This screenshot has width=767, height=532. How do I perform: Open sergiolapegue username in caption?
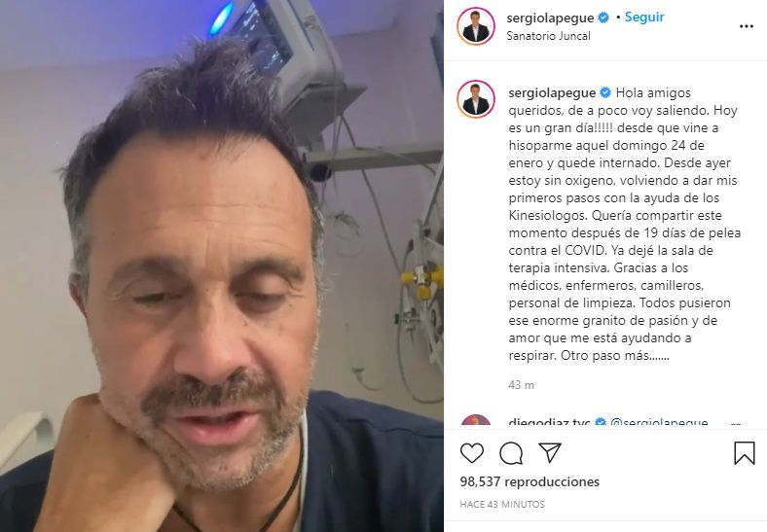(552, 92)
